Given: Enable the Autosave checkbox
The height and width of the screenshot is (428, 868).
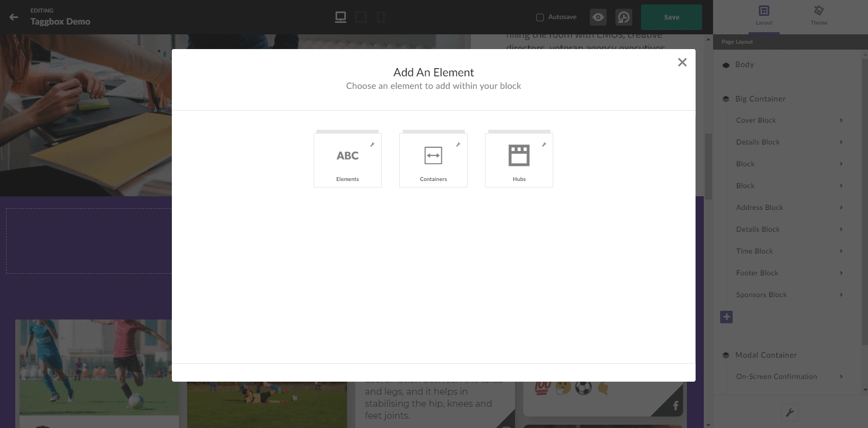Looking at the screenshot, I should [x=540, y=17].
